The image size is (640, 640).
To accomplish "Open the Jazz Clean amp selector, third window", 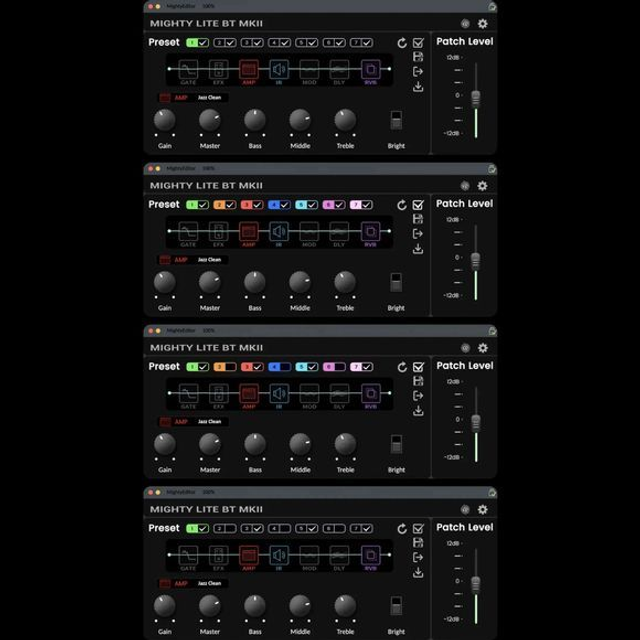I will pos(209,422).
